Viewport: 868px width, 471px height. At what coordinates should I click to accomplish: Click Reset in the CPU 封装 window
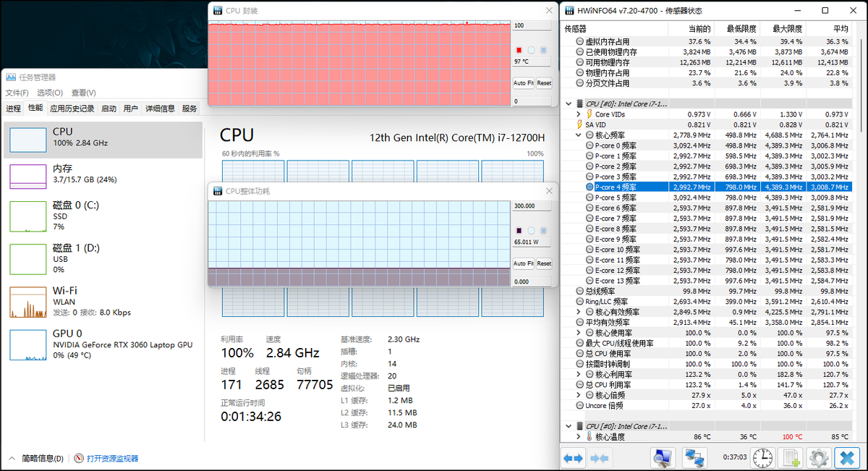click(544, 83)
